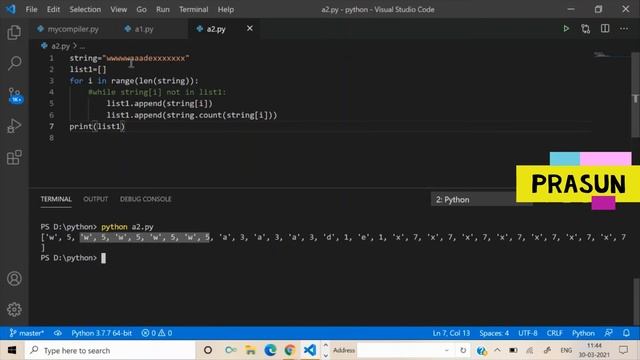
Task: Close the a2.py editor tab
Action: 249,29
